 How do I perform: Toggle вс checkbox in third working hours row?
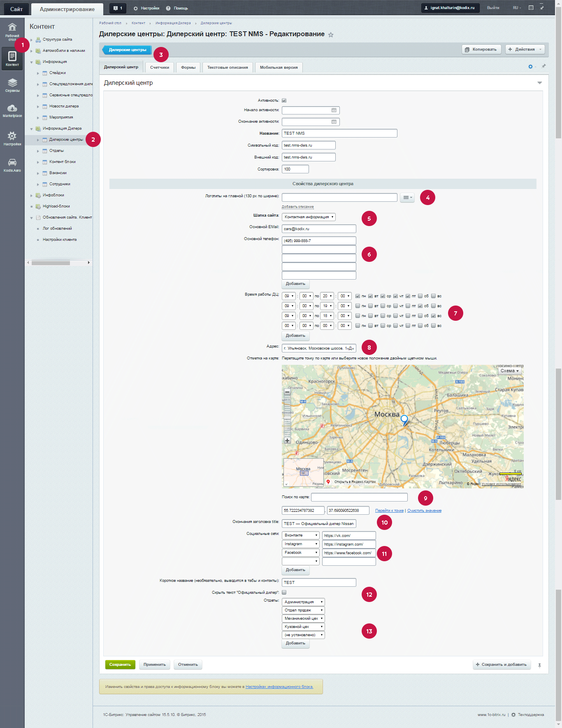(433, 316)
